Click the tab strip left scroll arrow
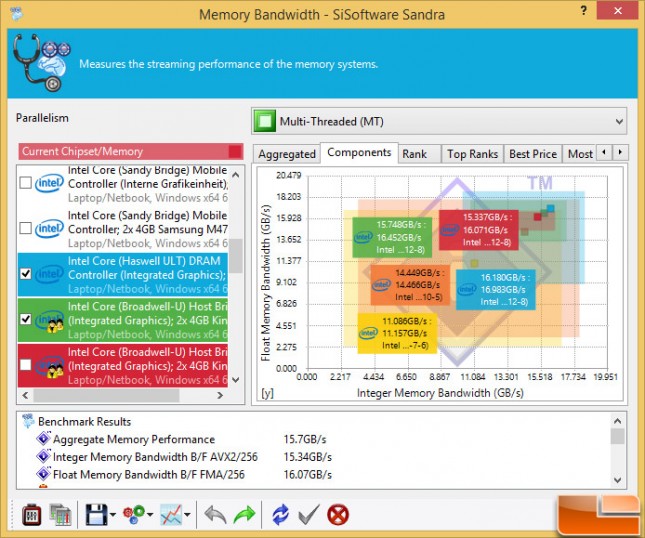 604,152
